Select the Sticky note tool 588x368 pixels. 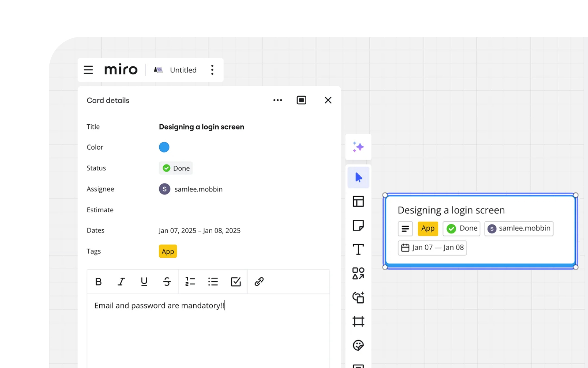358,225
